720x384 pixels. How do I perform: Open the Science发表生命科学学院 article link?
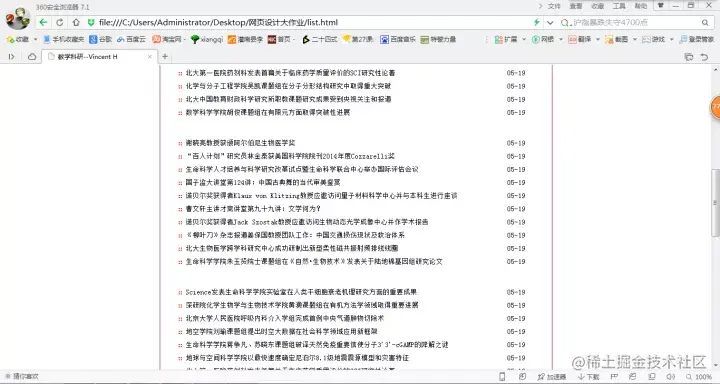click(x=301, y=292)
